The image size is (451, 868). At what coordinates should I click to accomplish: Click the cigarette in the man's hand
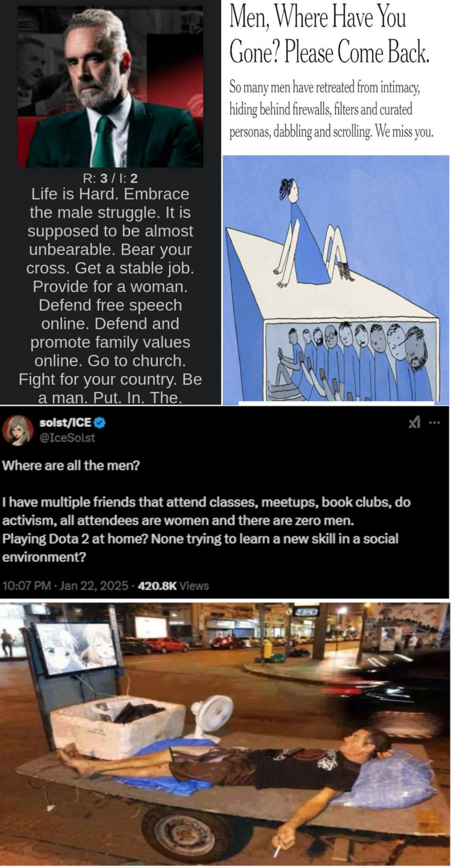(x=277, y=851)
